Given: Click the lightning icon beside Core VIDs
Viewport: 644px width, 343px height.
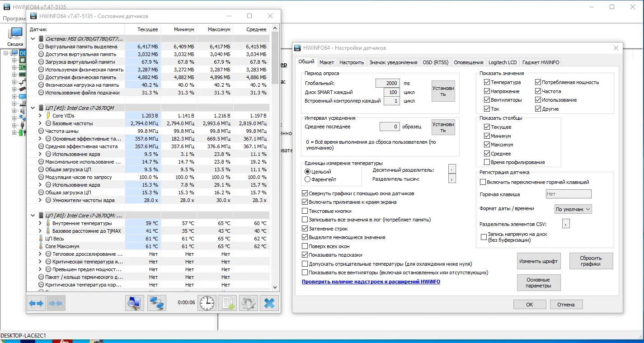Looking at the screenshot, I should pos(48,116).
